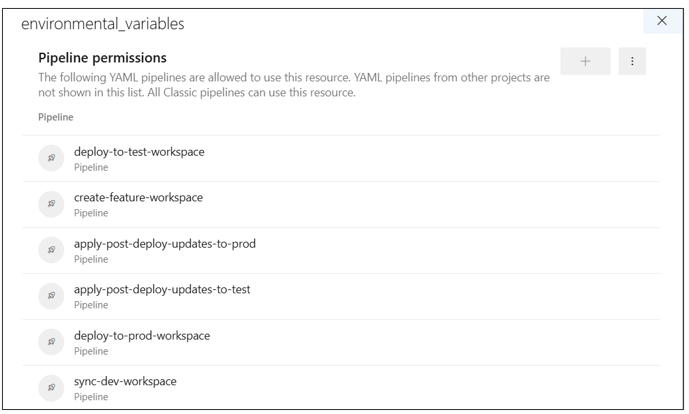Click the rocket icon beside apply-post-deploy-updates-to-test
The image size is (689, 414).
[x=51, y=296]
